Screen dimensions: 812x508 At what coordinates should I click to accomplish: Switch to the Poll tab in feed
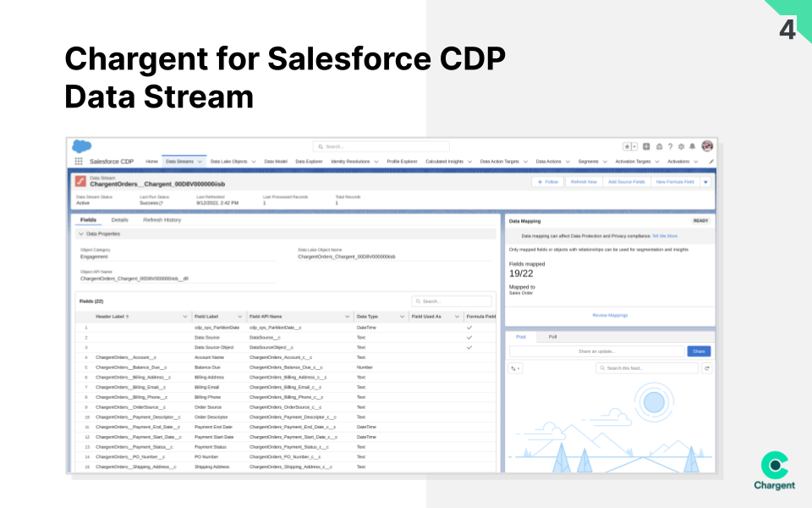(x=552, y=337)
